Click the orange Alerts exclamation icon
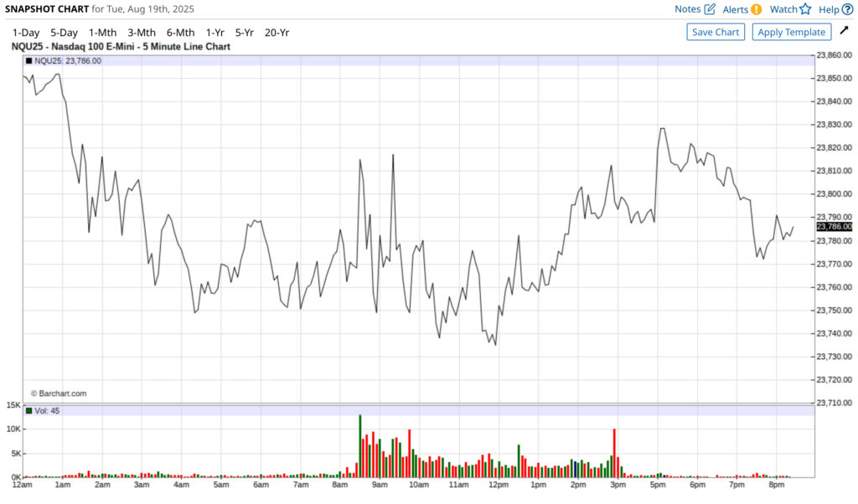 pyautogui.click(x=756, y=9)
